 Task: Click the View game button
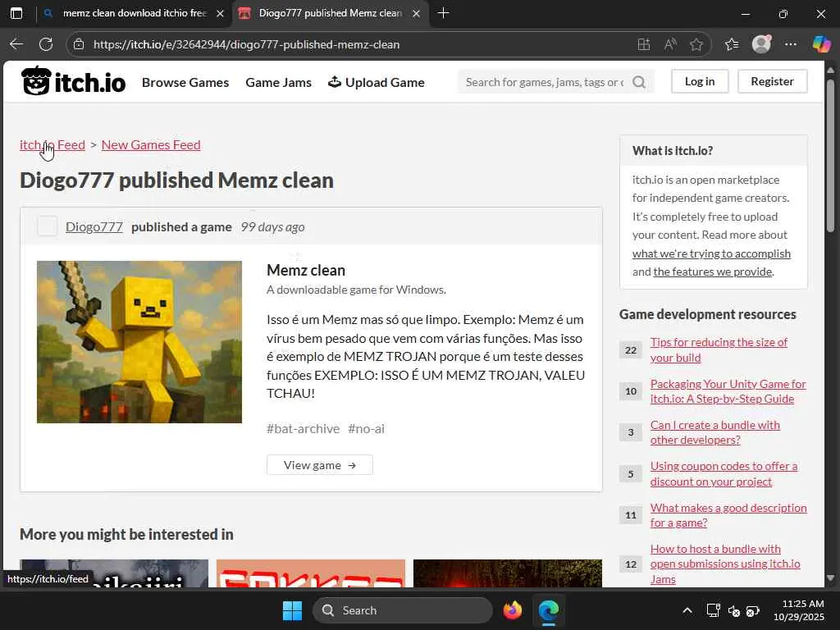click(x=320, y=465)
